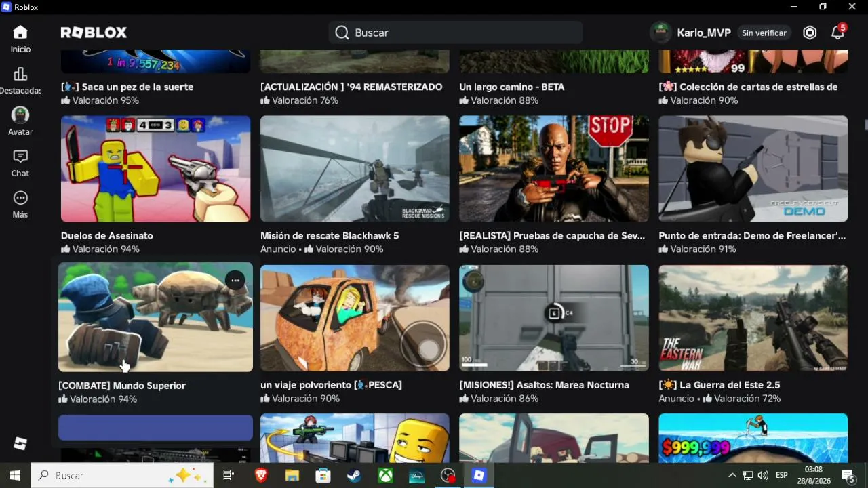Open the three-dot menu on Mundo Superior card
The image size is (868, 488).
[x=235, y=281]
